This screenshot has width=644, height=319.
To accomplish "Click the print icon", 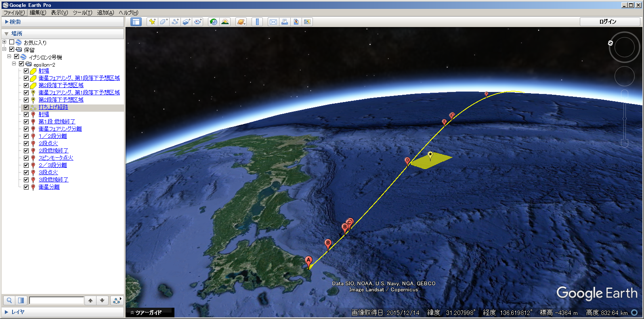I will [285, 22].
